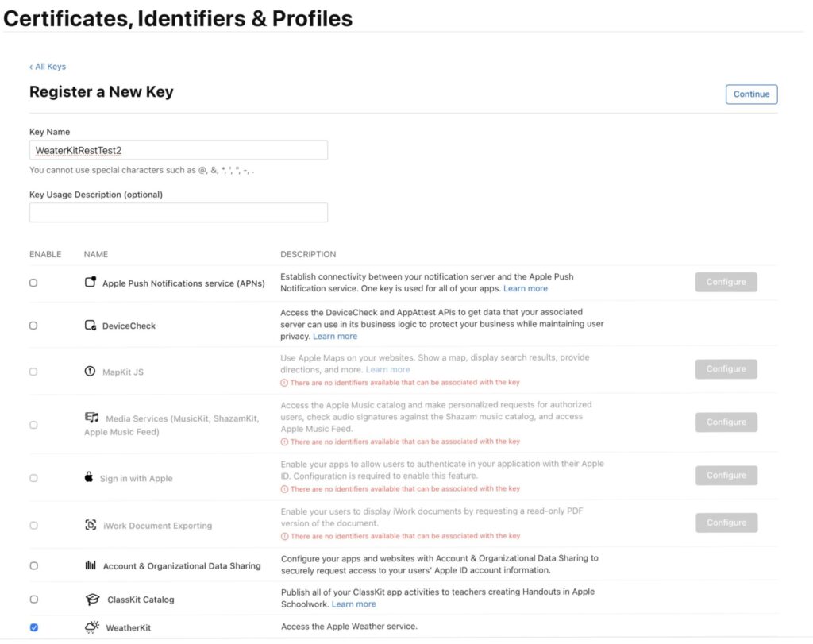Open Learn more link for DeviceCheck
Image resolution: width=813 pixels, height=644 pixels.
[335, 337]
